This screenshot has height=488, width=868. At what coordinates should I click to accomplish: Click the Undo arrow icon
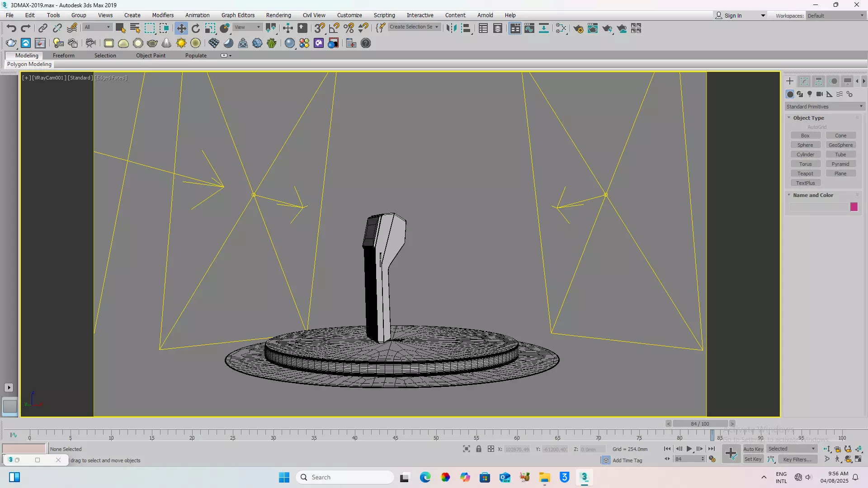[x=11, y=28]
